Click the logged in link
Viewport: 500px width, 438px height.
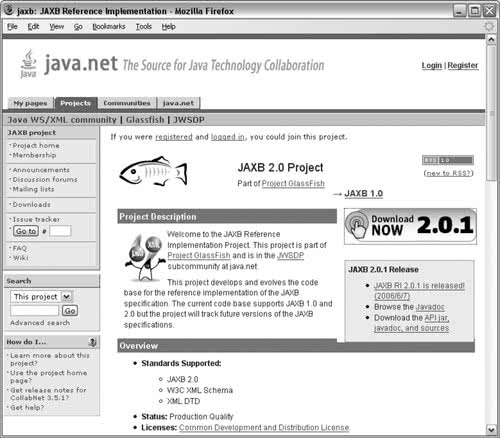228,137
